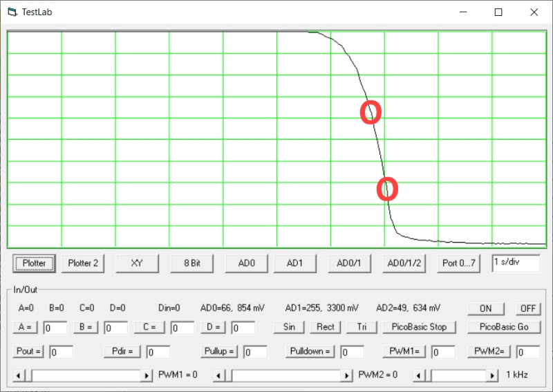Select the Plotter view mode
Viewport: 553px width, 392px height.
point(34,263)
